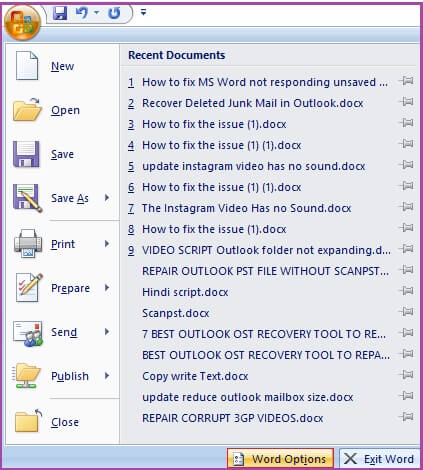Select the New menu entry
Image resolution: width=423 pixels, height=470 pixels.
pyautogui.click(x=62, y=66)
